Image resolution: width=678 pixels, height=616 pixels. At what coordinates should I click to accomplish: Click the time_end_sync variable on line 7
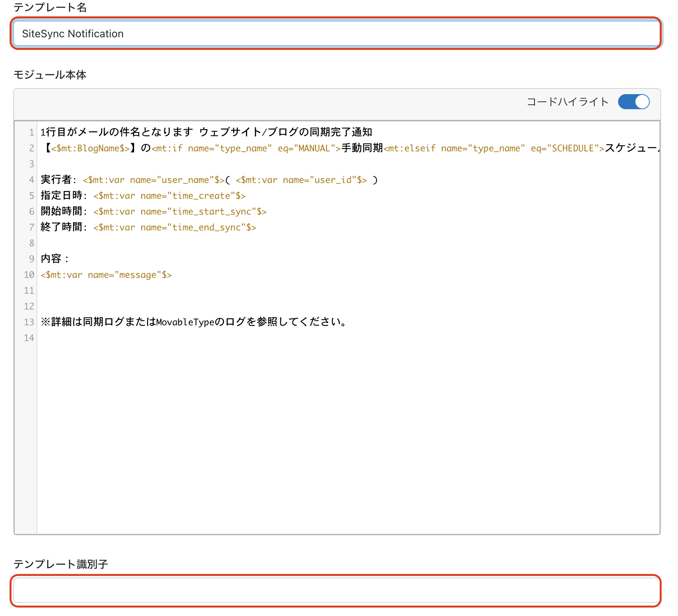(x=175, y=227)
